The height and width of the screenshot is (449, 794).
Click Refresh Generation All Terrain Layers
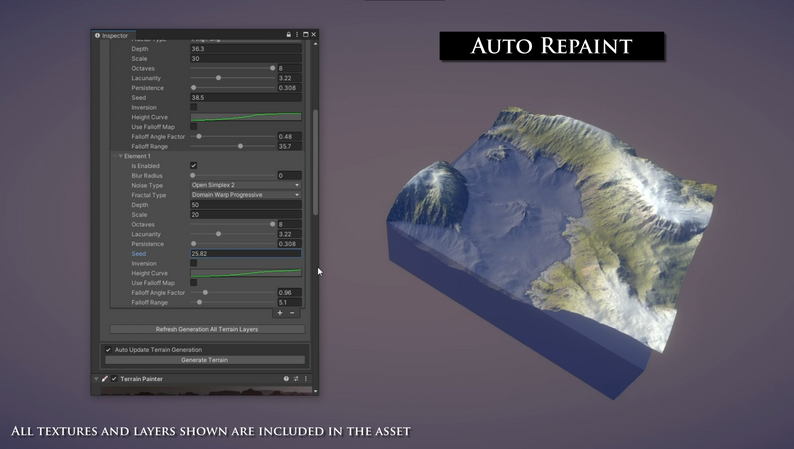click(x=207, y=329)
